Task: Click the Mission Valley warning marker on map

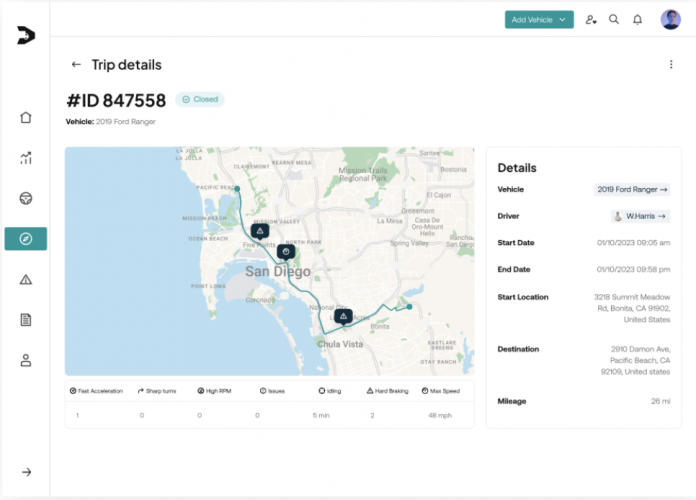Action: click(260, 231)
